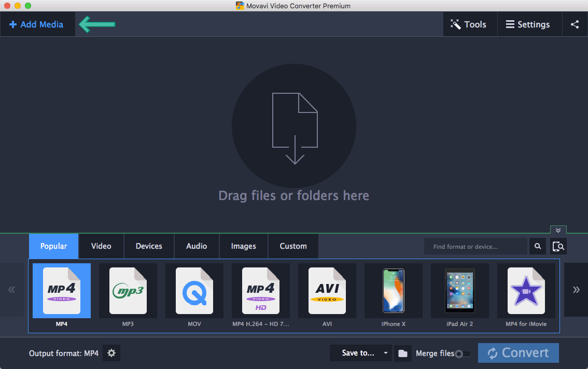Open the Devices tab
This screenshot has height=369, width=588.
(149, 246)
